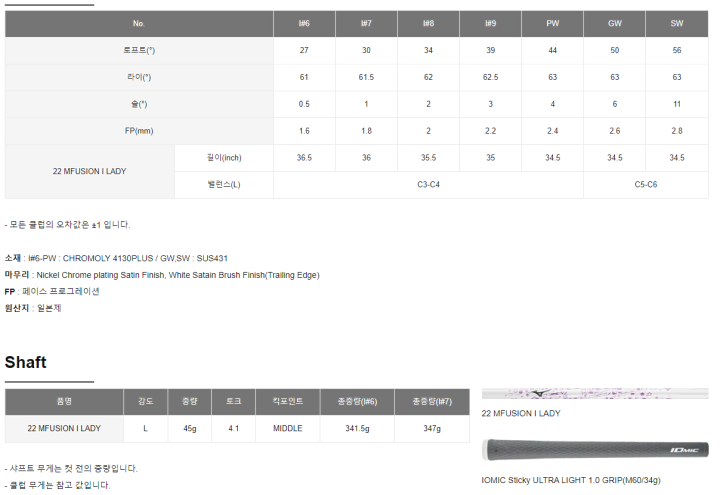The width and height of the screenshot is (720, 495).
Task: Select the PW column header
Action: (552, 23)
